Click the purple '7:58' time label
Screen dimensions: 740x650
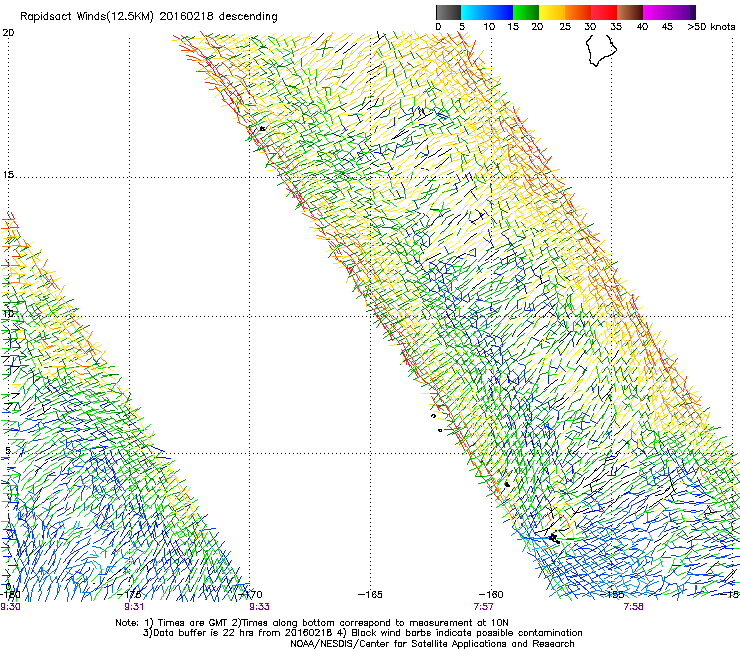pos(633,607)
